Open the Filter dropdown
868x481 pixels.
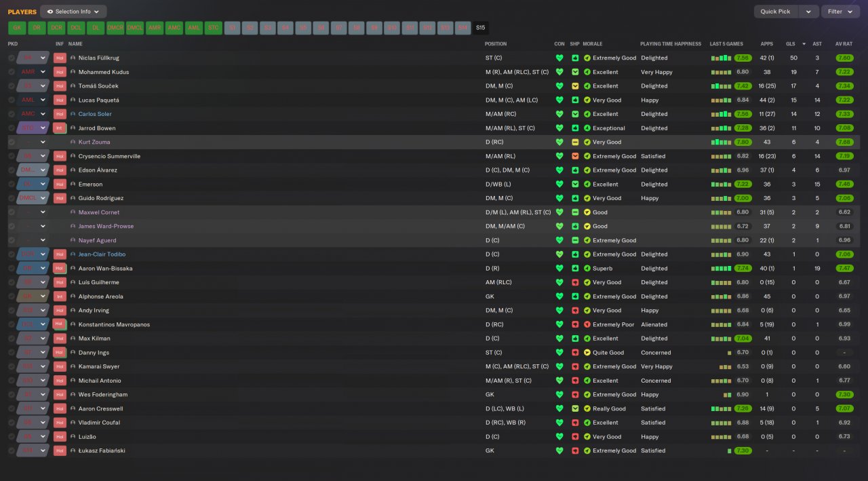[840, 12]
